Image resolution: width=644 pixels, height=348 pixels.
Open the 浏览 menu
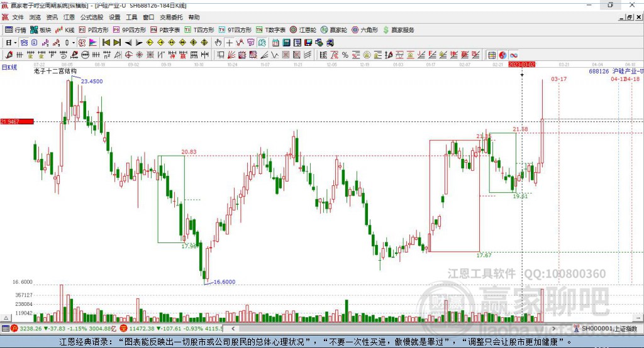click(35, 17)
